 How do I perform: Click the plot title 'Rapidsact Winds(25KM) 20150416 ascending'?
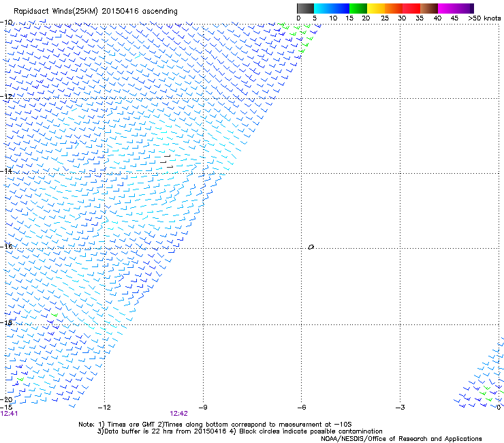coord(95,12)
